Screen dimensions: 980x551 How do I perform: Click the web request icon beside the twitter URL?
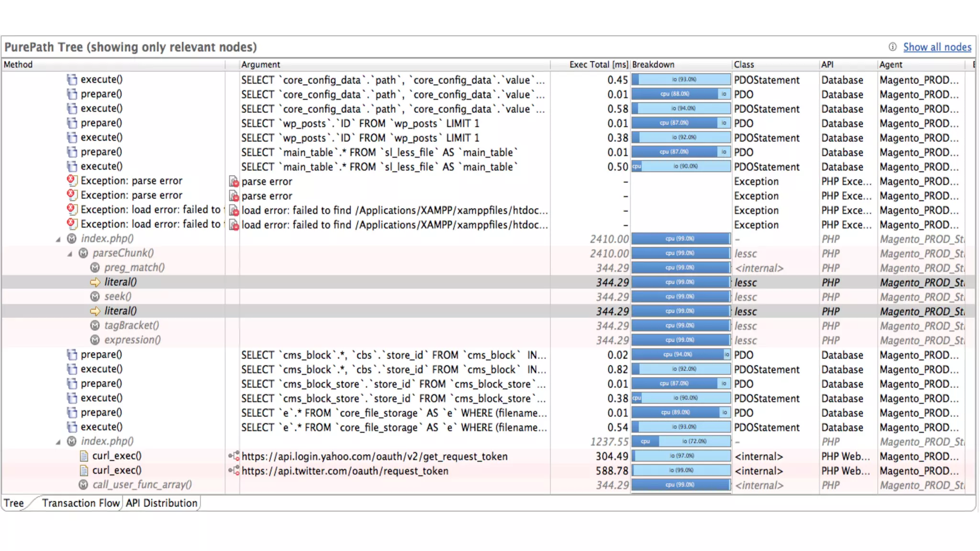[x=234, y=471]
